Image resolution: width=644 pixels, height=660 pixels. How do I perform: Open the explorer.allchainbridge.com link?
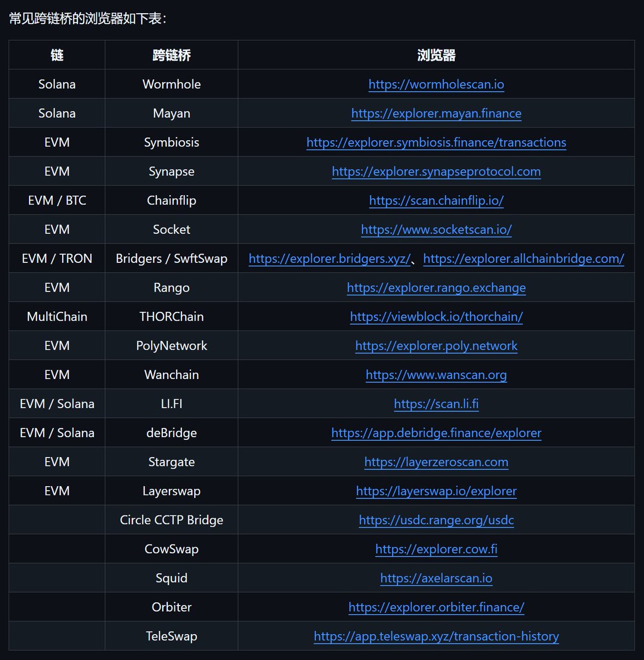tap(524, 258)
